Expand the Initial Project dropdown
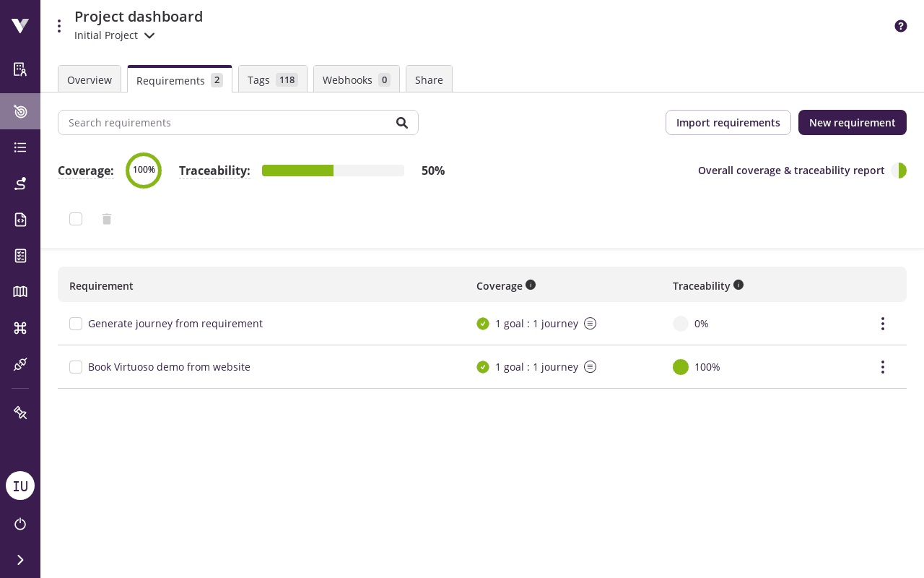The height and width of the screenshot is (578, 924). (x=149, y=35)
